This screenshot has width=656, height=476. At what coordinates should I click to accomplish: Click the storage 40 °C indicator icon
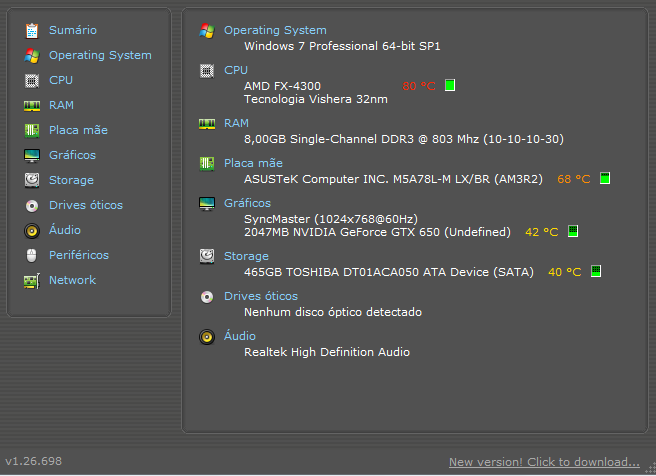tap(596, 271)
